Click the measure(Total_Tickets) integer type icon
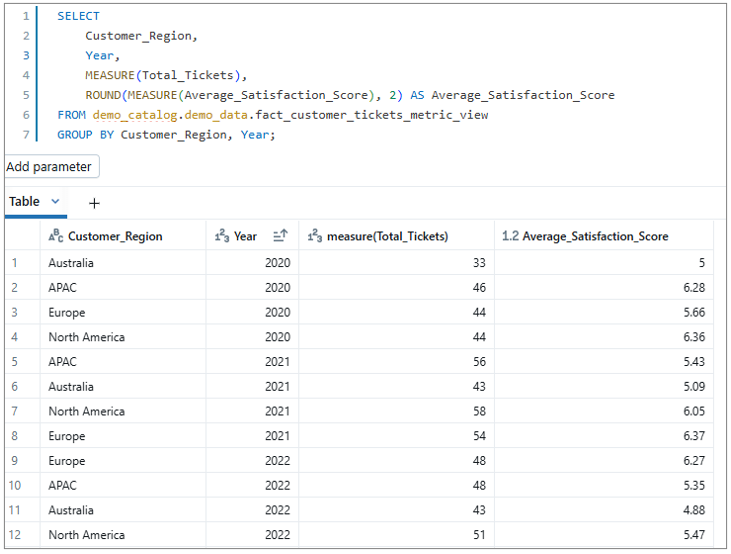This screenshot has height=554, width=731. pyautogui.click(x=315, y=236)
